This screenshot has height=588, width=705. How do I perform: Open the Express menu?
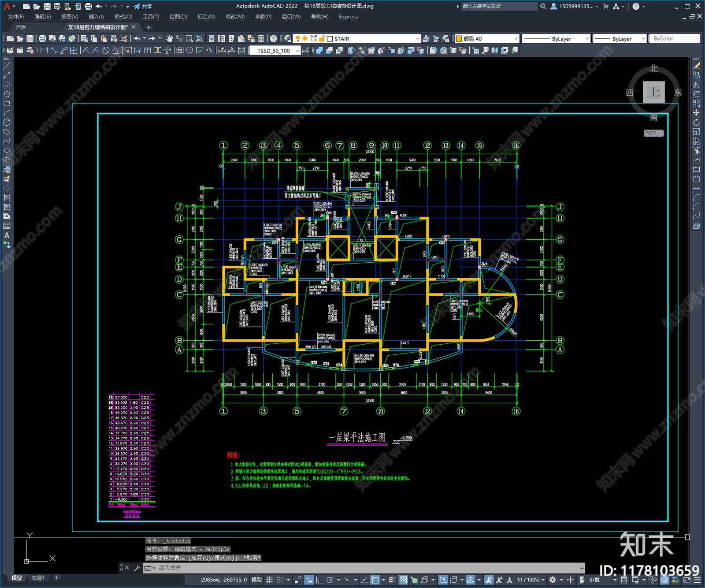349,17
